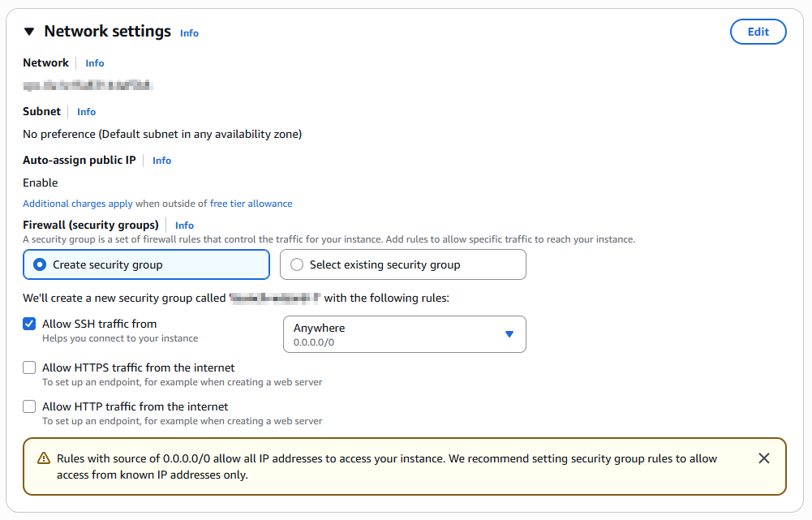Click the blue caret on the Anywhere selector

coord(509,333)
